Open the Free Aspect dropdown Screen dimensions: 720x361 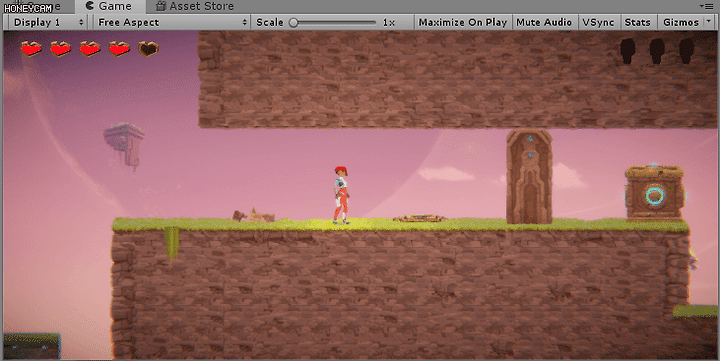172,22
